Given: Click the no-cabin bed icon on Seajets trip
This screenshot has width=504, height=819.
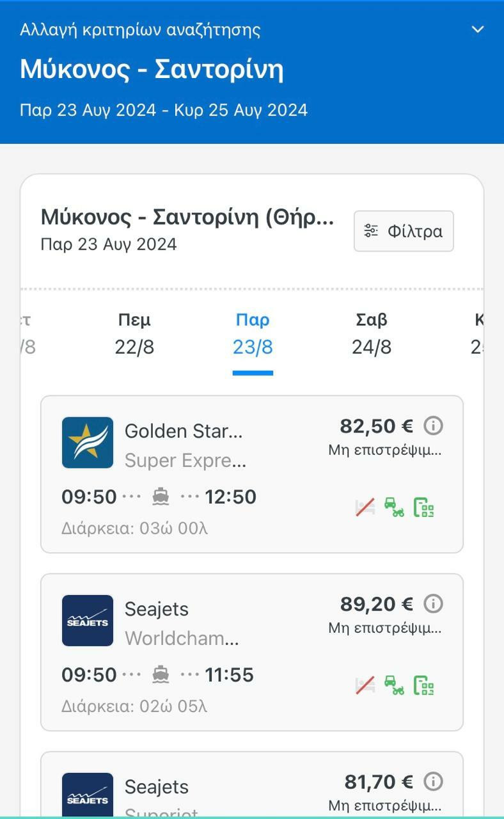Looking at the screenshot, I should pyautogui.click(x=365, y=685).
